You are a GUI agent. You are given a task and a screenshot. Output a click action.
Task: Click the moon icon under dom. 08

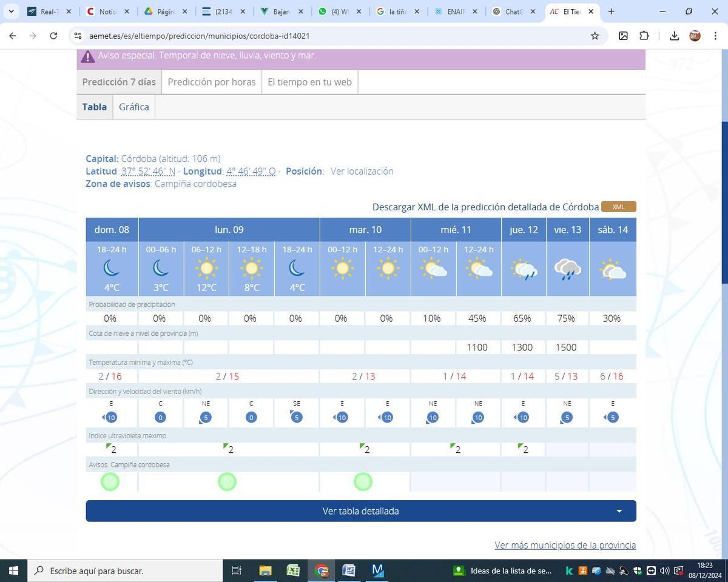(111, 267)
